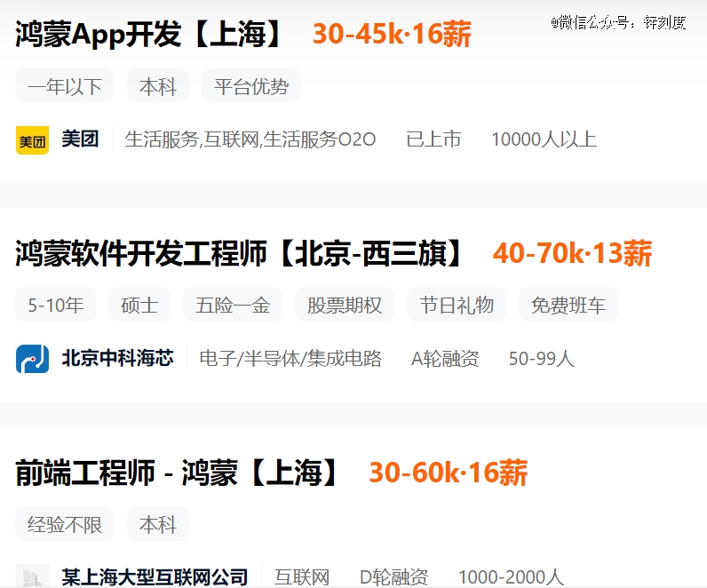Select the 硕士 tag
This screenshot has width=707, height=588.
[139, 305]
